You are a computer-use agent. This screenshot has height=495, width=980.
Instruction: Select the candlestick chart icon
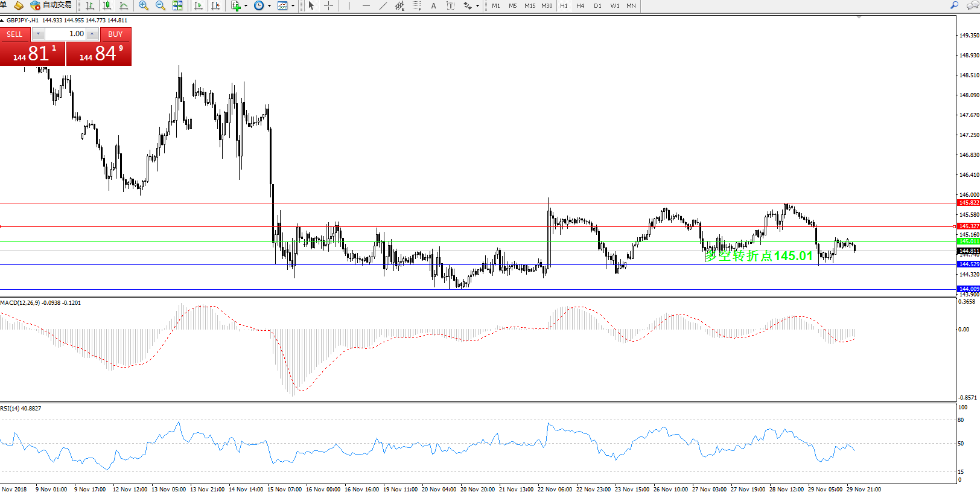click(107, 6)
